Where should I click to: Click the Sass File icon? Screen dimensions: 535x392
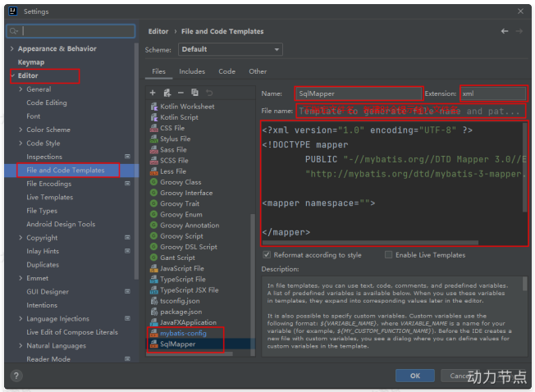click(x=154, y=149)
